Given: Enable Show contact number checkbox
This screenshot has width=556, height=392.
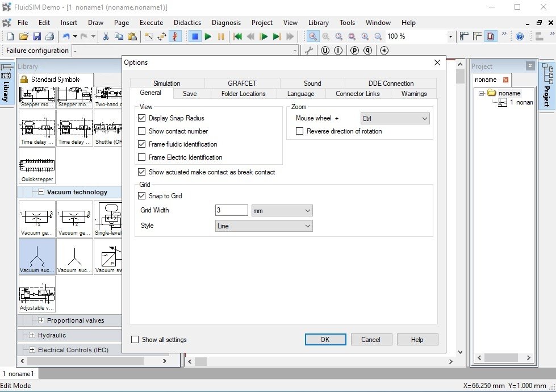Looking at the screenshot, I should coord(141,131).
